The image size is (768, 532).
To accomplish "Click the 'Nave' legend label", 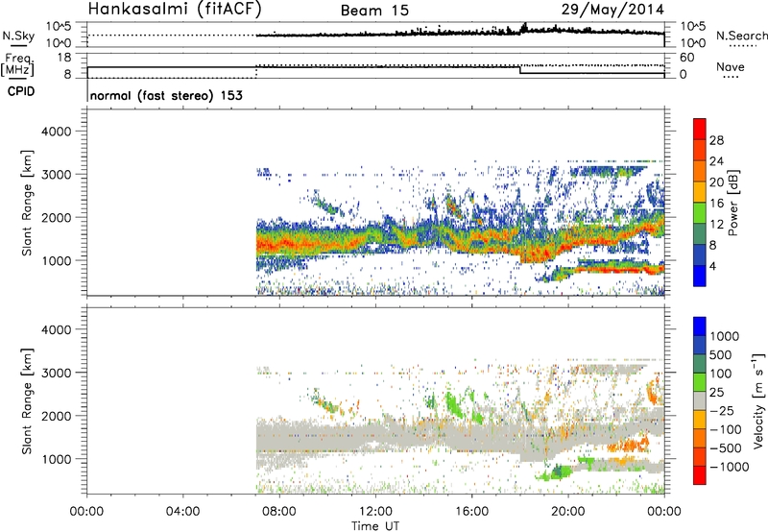I will (731, 66).
